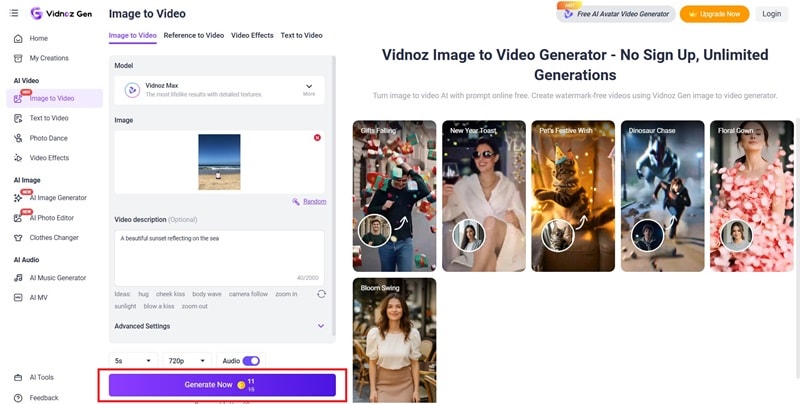
Task: Switch to Video Effects tab
Action: click(252, 35)
